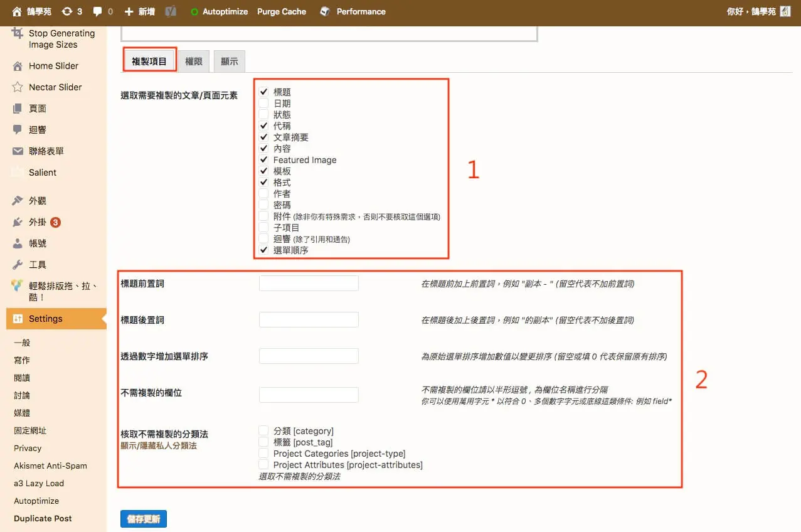The height and width of the screenshot is (532, 801).
Task: Click the plus icon beside 新增
Action: click(x=129, y=11)
